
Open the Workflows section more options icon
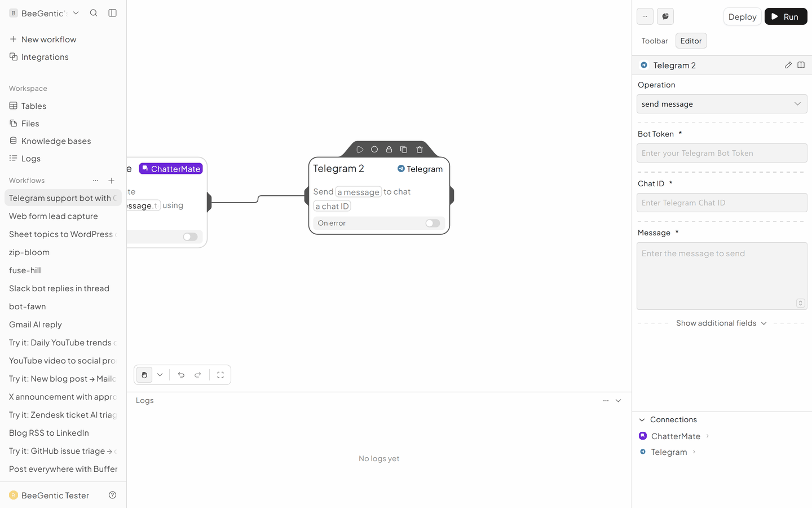tap(95, 181)
